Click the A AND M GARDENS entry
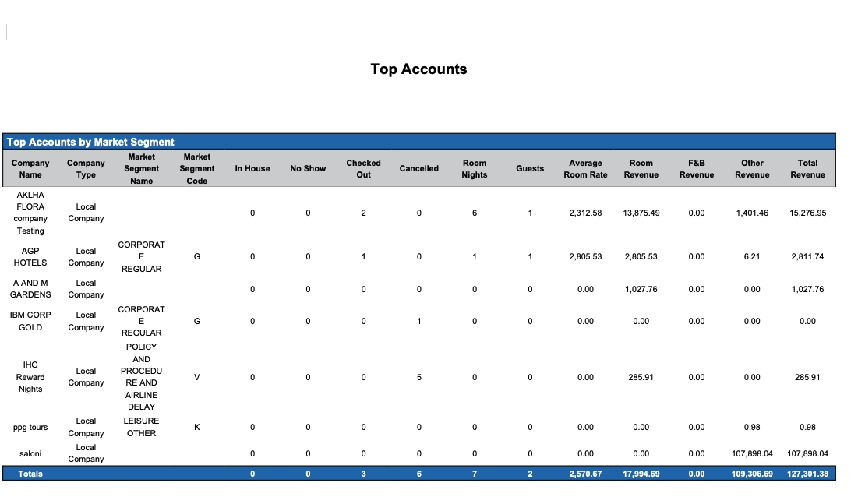851x504 pixels. pyautogui.click(x=30, y=289)
